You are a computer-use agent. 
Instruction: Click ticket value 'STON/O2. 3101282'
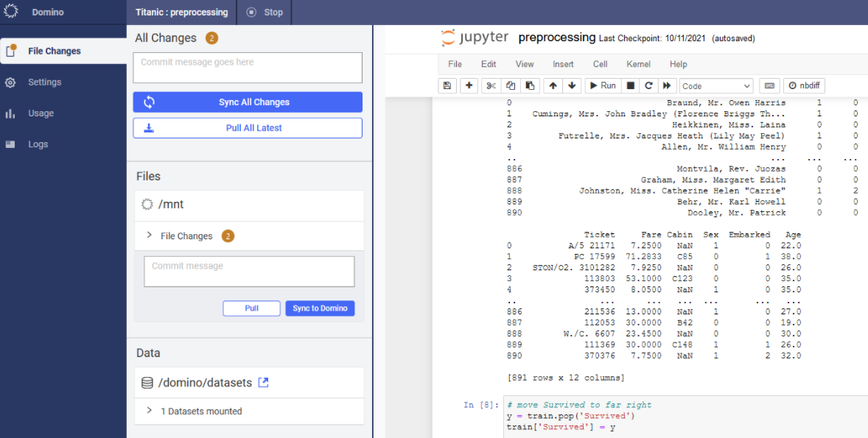[x=573, y=268]
